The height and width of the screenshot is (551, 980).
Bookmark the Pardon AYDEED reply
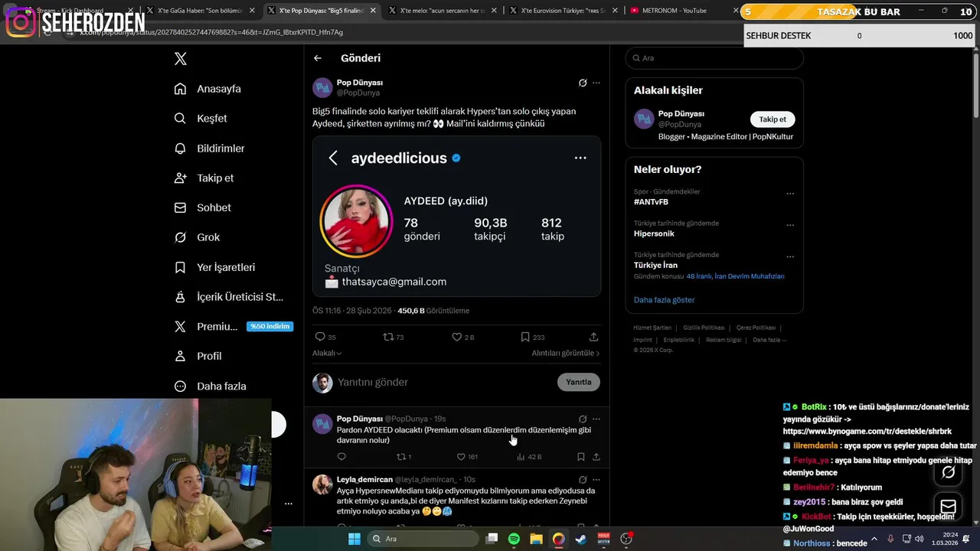coord(580,457)
